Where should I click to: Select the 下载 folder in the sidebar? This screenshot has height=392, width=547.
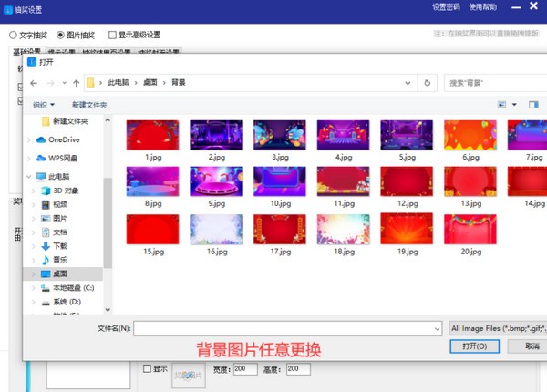60,246
